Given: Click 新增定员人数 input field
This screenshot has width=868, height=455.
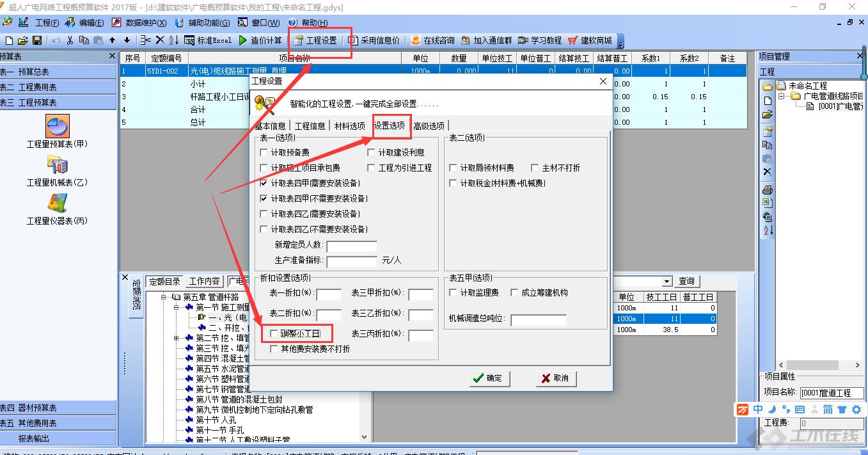Looking at the screenshot, I should pyautogui.click(x=352, y=246).
